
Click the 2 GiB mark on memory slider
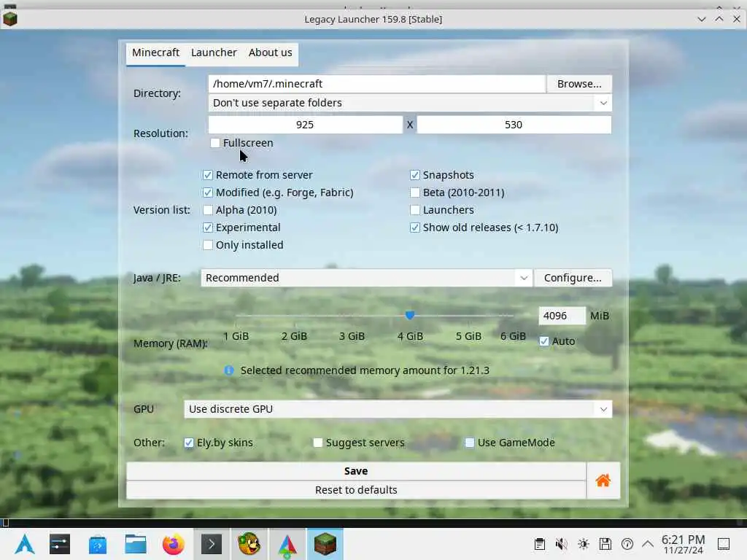[x=294, y=315]
